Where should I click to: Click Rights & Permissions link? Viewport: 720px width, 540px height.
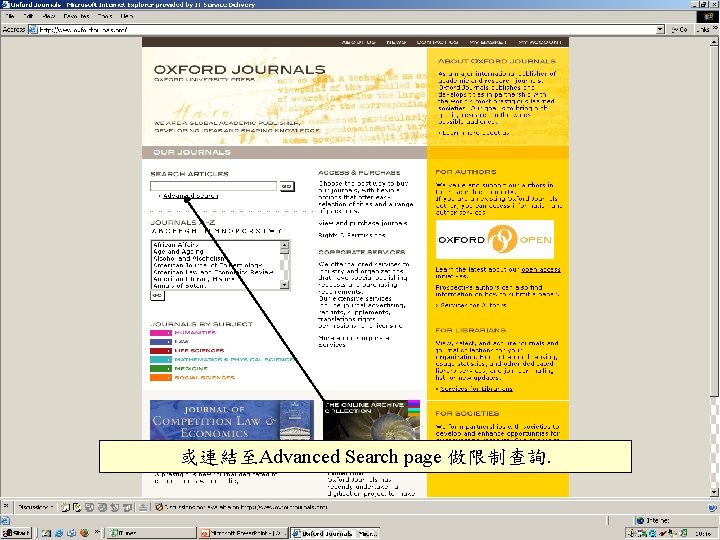click(352, 235)
